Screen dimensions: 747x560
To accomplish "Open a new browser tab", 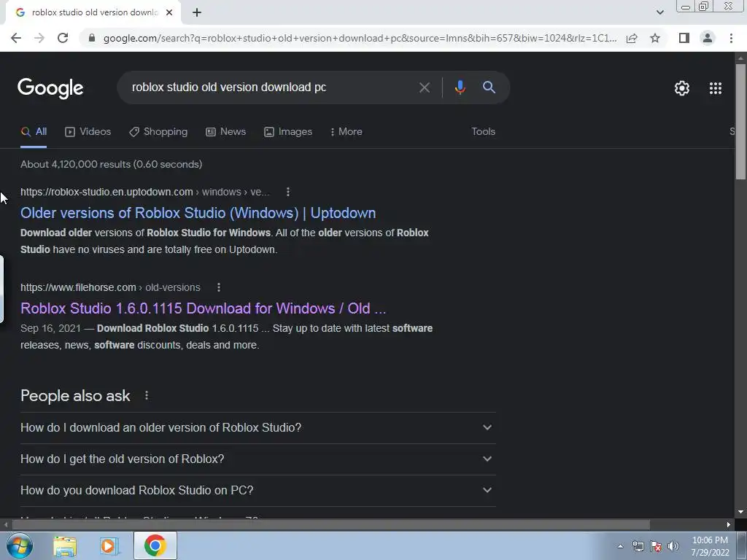I will pyautogui.click(x=197, y=12).
